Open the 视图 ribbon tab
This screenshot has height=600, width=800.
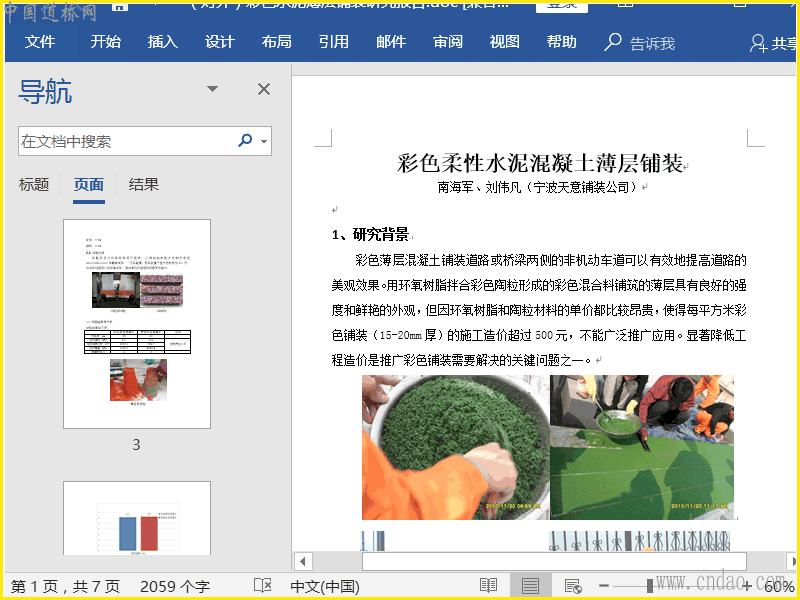pyautogui.click(x=505, y=42)
